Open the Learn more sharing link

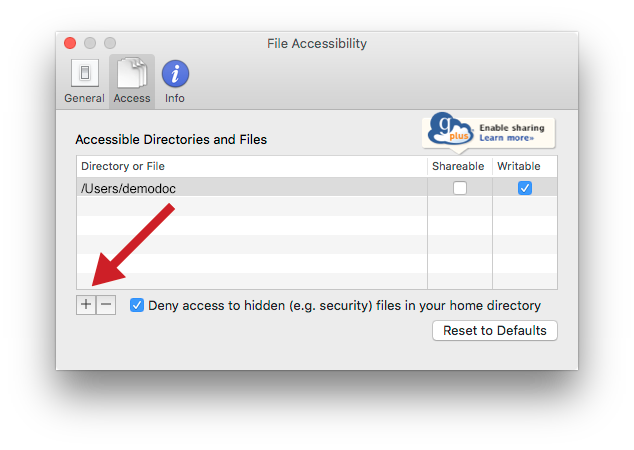(x=507, y=138)
